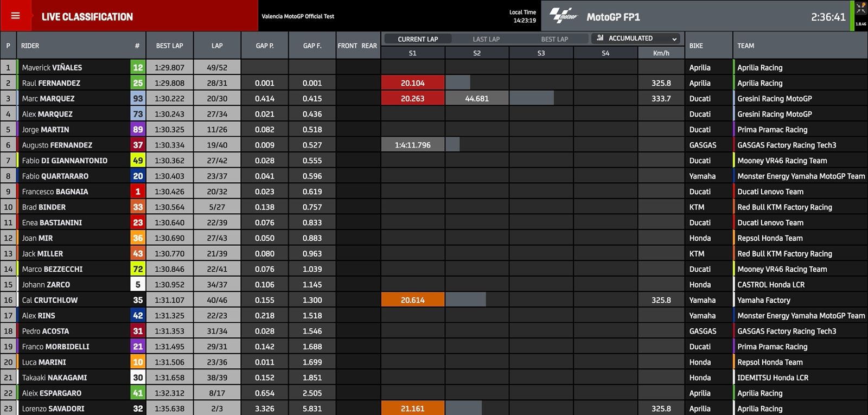Click the Km/h column header
868x415 pixels.
(x=661, y=53)
